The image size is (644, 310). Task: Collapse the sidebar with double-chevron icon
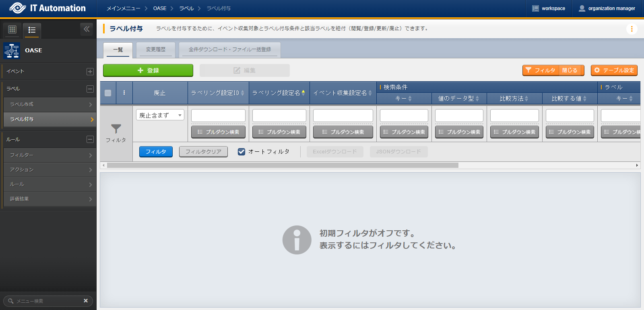click(x=87, y=29)
